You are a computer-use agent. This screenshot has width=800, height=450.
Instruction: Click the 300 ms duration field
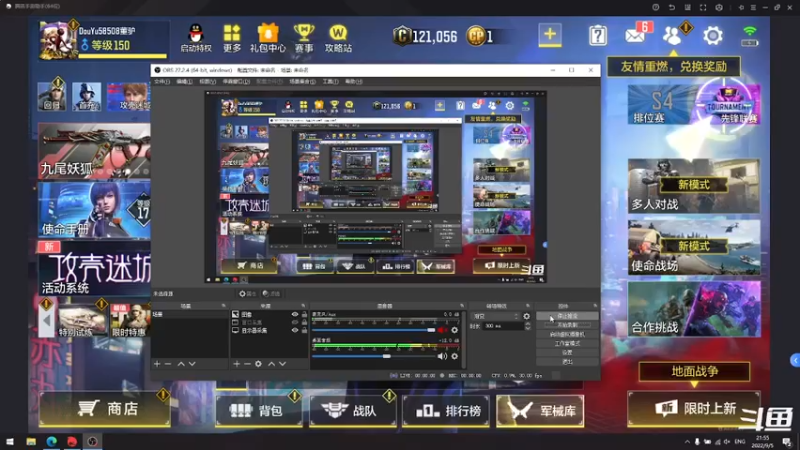tap(504, 326)
